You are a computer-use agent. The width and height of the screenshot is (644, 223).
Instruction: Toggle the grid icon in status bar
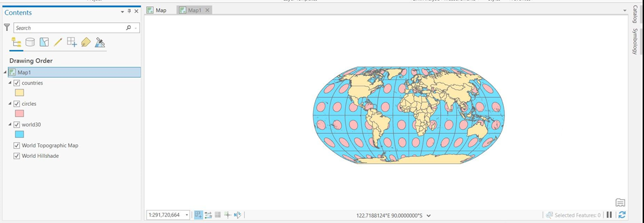point(218,215)
